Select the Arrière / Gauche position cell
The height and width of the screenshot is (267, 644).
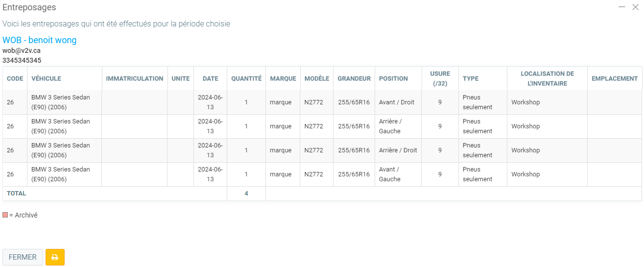pyautogui.click(x=390, y=126)
